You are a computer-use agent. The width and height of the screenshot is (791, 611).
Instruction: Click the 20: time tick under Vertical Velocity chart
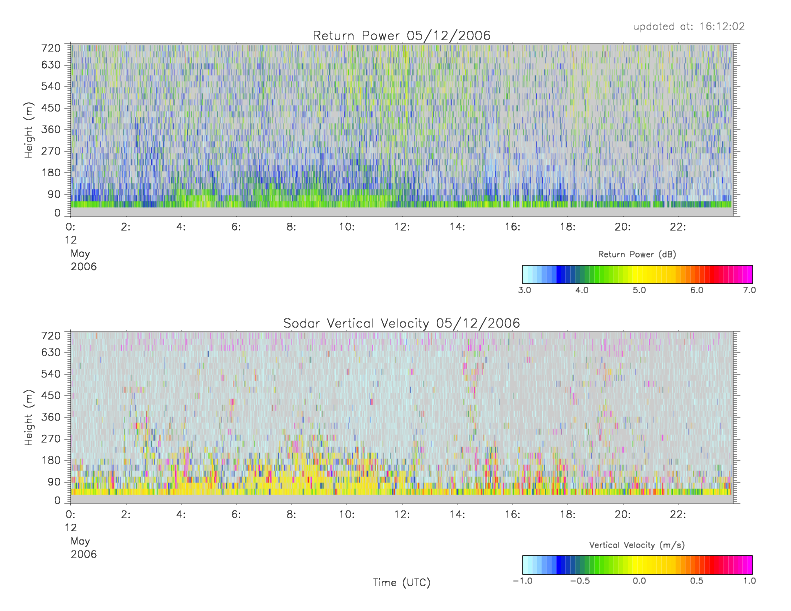pyautogui.click(x=623, y=515)
